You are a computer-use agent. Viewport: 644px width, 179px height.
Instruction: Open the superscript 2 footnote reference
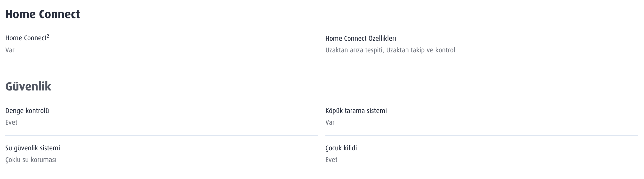[x=48, y=36]
